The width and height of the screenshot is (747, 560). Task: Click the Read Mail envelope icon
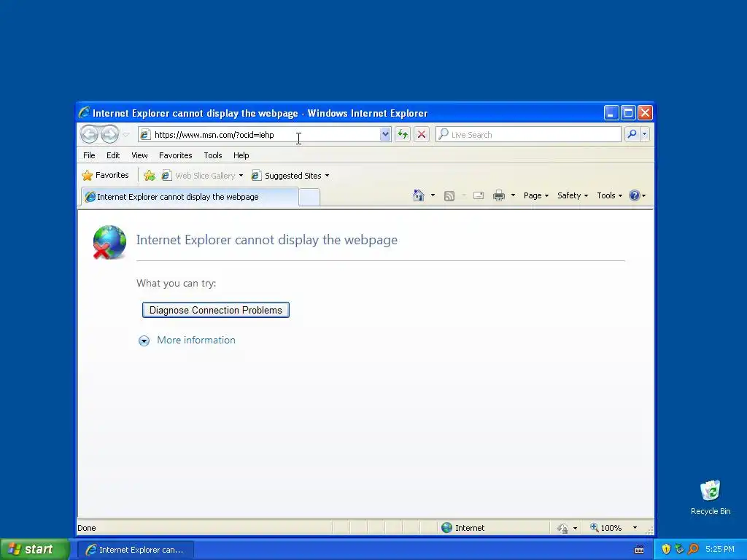point(479,195)
